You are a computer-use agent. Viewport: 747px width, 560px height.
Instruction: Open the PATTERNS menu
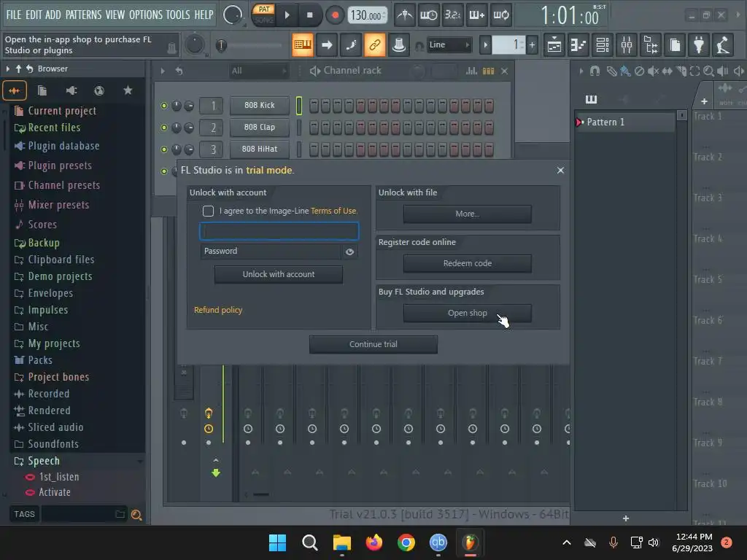[x=83, y=15]
